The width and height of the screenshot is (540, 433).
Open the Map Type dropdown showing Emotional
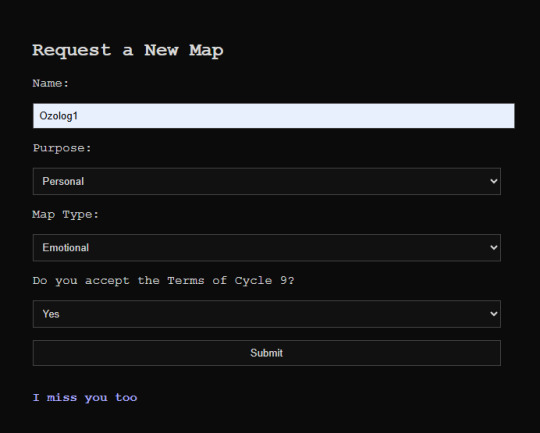(x=267, y=248)
